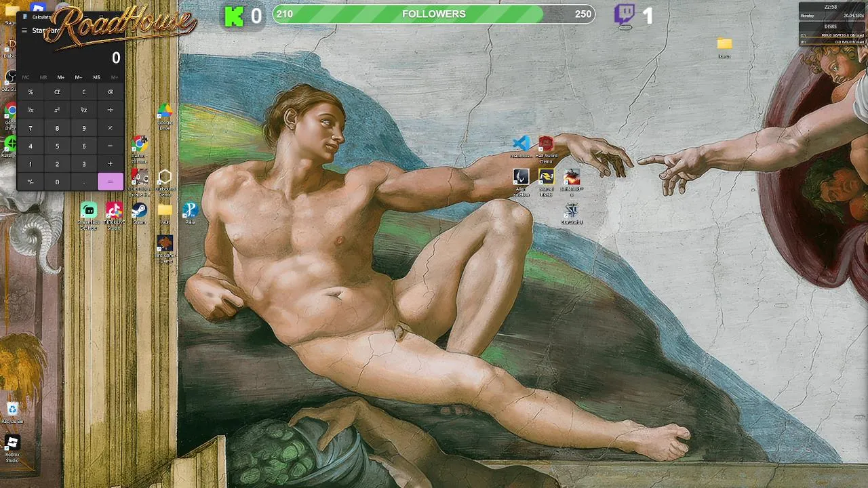Click the divide key in Calculator
This screenshot has height=488, width=868.
(111, 110)
